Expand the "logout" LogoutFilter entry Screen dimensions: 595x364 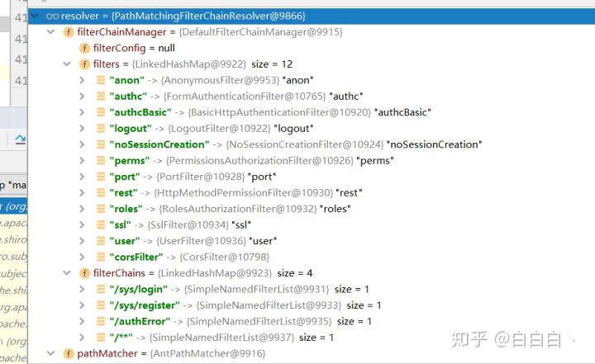82,128
